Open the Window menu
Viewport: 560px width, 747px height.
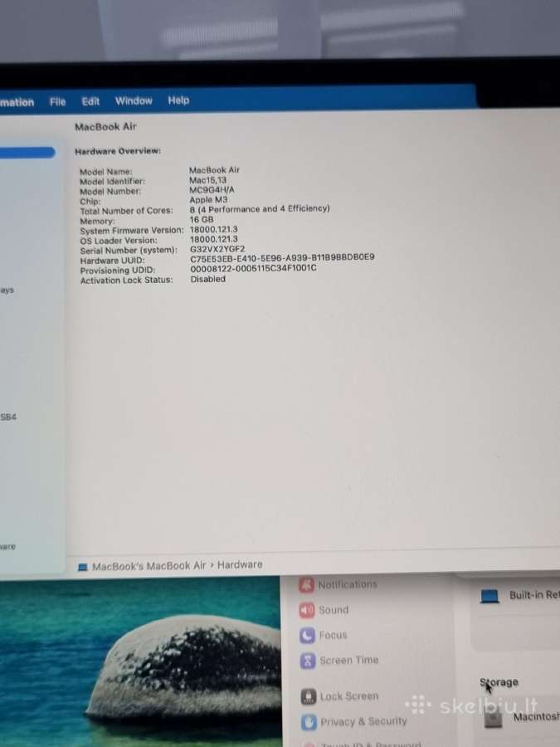click(134, 100)
